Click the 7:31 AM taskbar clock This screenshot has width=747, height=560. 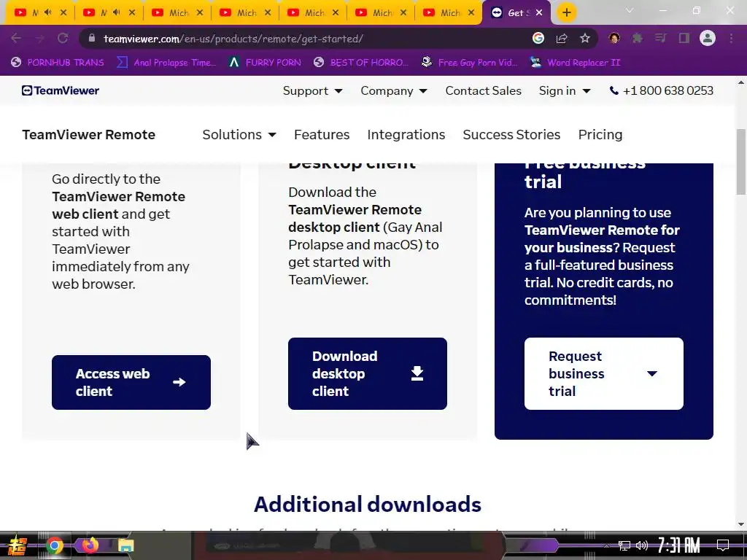tap(678, 545)
